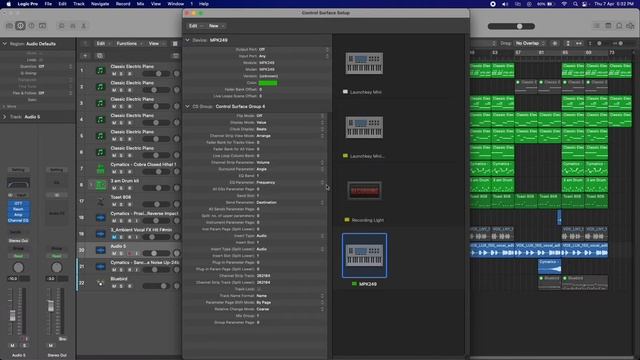This screenshot has height=360, width=640.
Task: Expand the Track Audio 5 inspector section
Action: tap(5, 117)
